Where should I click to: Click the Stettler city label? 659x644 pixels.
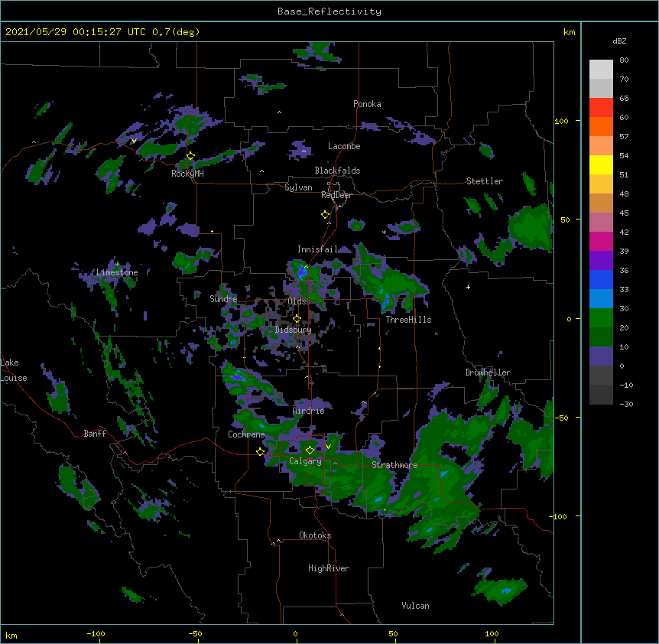click(485, 181)
